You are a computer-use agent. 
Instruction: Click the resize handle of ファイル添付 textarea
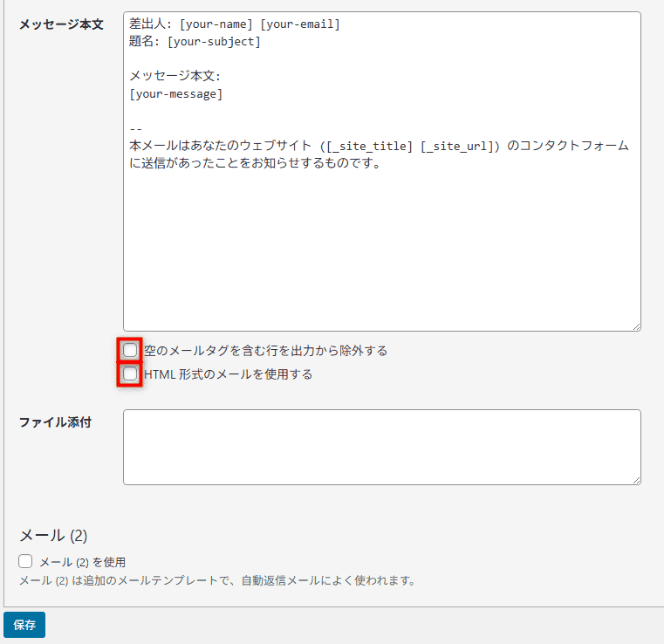[x=636, y=480]
